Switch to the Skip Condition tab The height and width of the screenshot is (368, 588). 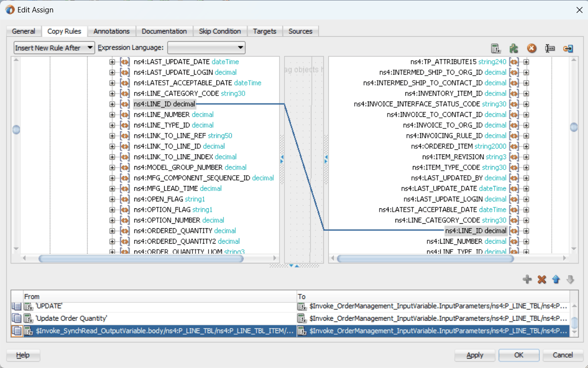click(x=220, y=31)
